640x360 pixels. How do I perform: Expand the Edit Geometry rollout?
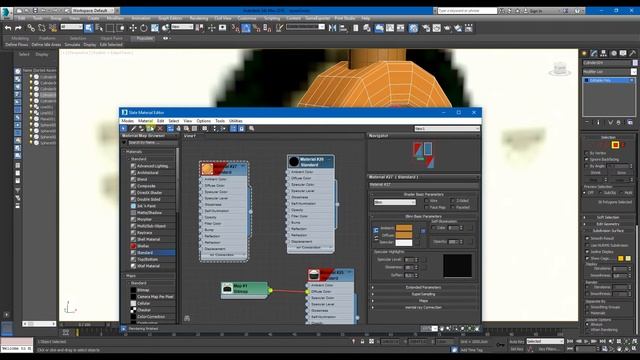point(608,224)
